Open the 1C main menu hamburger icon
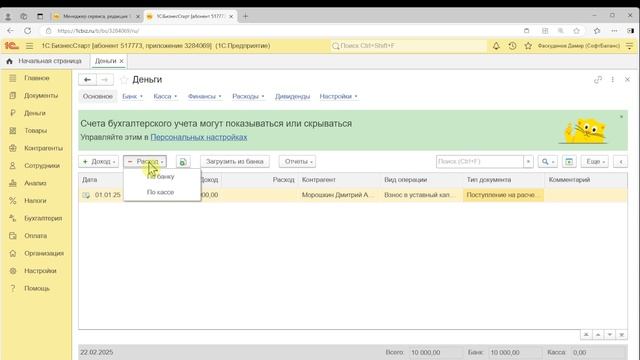Screen dimensions: 640x360 pos(29,46)
